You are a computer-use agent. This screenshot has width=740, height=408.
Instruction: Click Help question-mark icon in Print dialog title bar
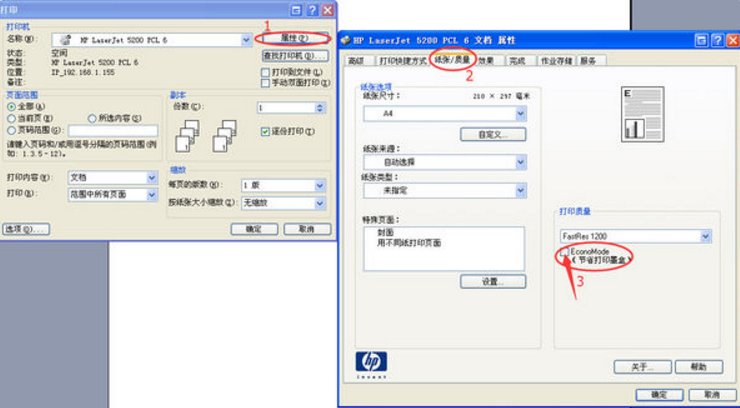(x=312, y=10)
